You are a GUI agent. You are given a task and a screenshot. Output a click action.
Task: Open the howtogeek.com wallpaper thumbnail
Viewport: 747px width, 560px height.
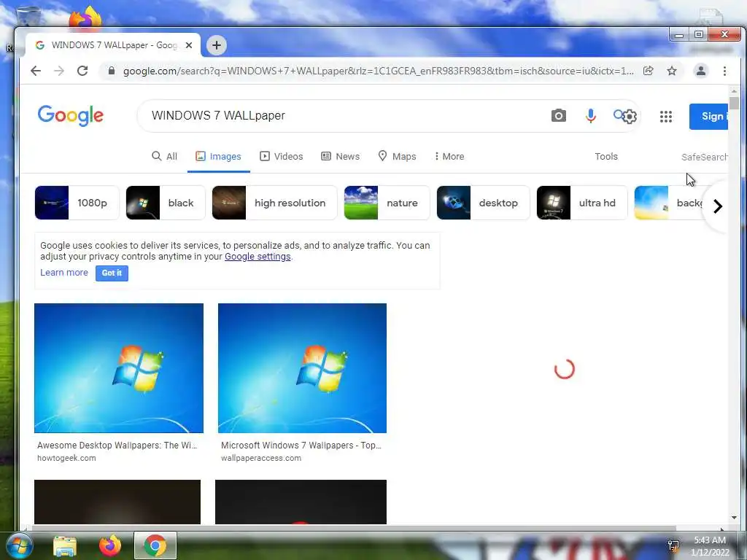(119, 368)
